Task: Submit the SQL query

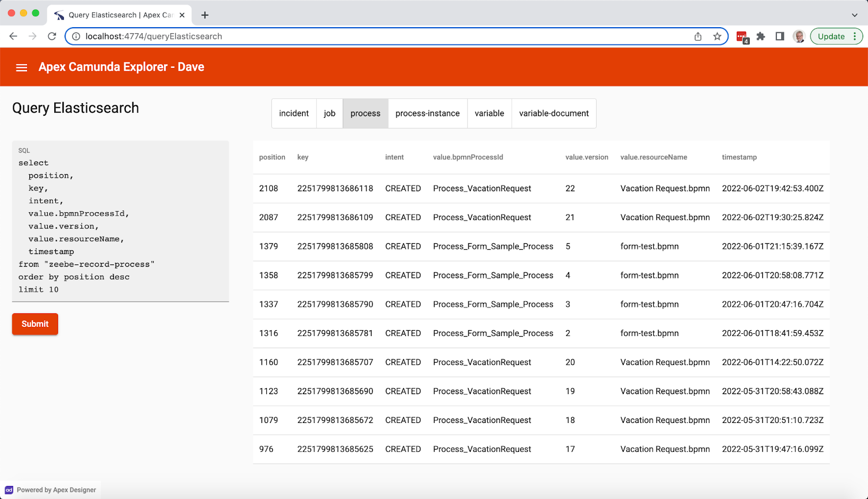Action: click(x=35, y=324)
